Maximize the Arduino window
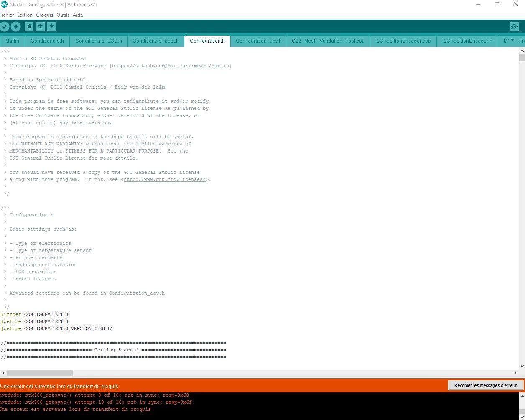Screen dimensions: 525x420 pyautogui.click(x=497, y=4)
